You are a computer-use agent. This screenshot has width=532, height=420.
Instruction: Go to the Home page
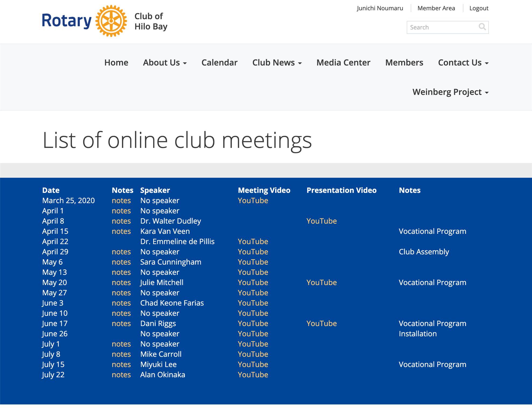coord(116,63)
